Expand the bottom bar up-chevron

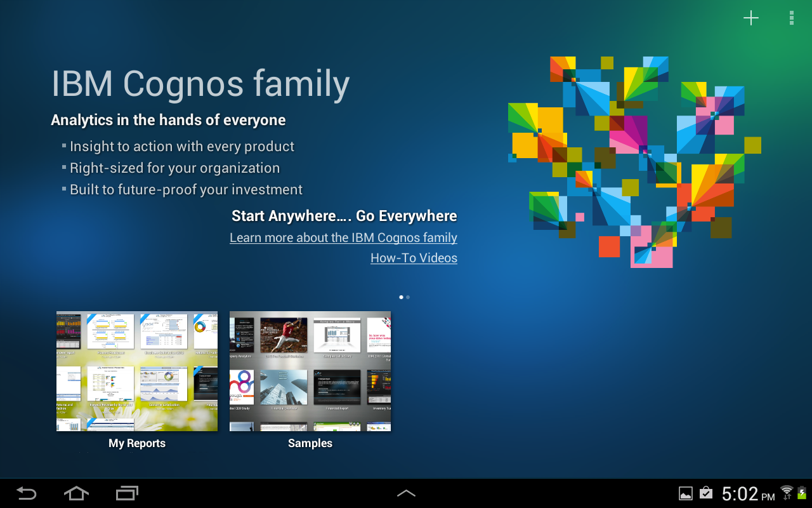tap(406, 493)
